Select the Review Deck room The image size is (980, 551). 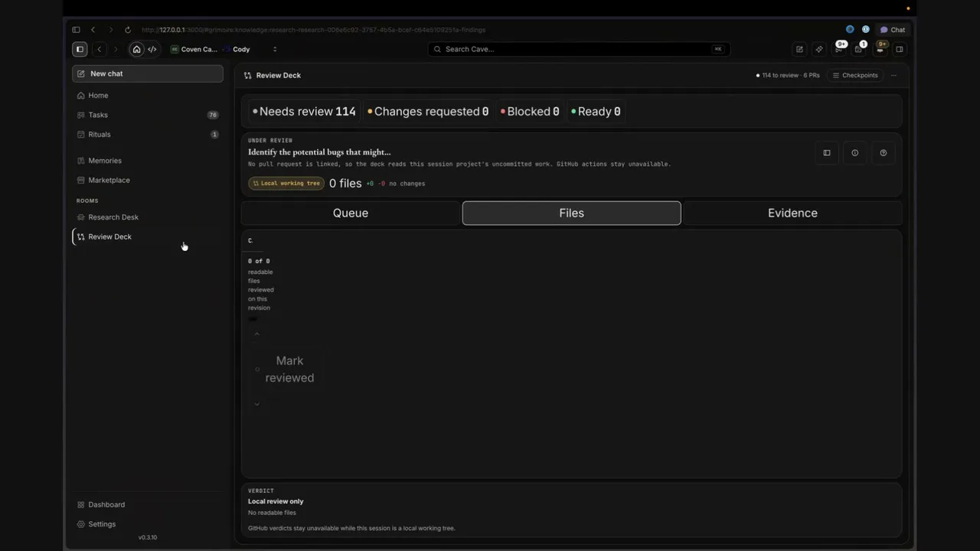(148, 237)
